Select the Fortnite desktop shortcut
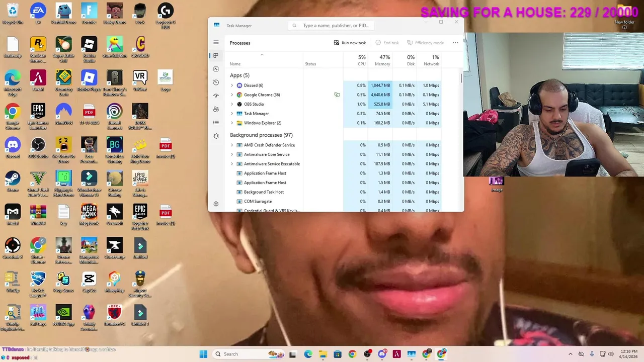This screenshot has height=362, width=644. [x=89, y=14]
